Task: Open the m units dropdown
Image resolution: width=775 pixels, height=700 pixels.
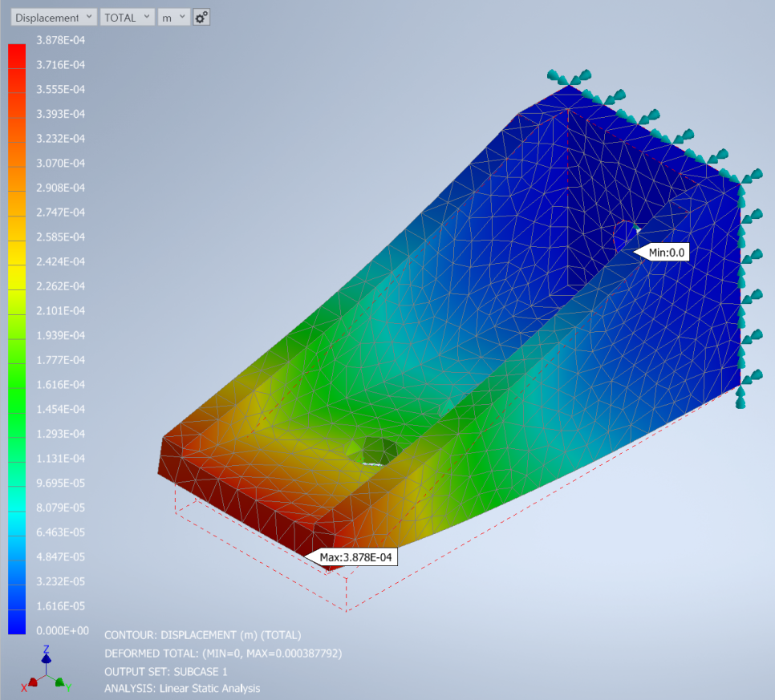Action: pyautogui.click(x=173, y=17)
